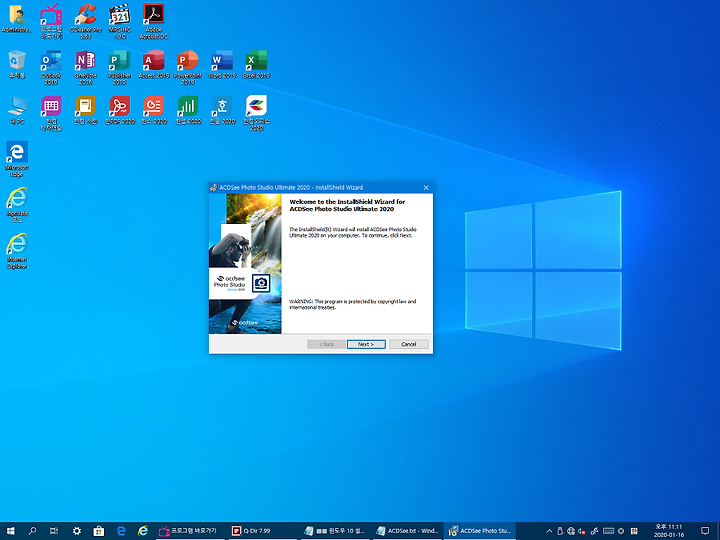This screenshot has width=720, height=540.
Task: Launch Access 2019 from desktop
Action: click(154, 64)
